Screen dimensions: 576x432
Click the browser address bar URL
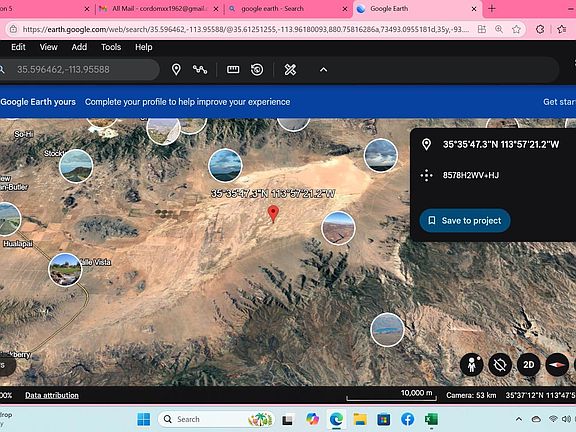pyautogui.click(x=245, y=29)
